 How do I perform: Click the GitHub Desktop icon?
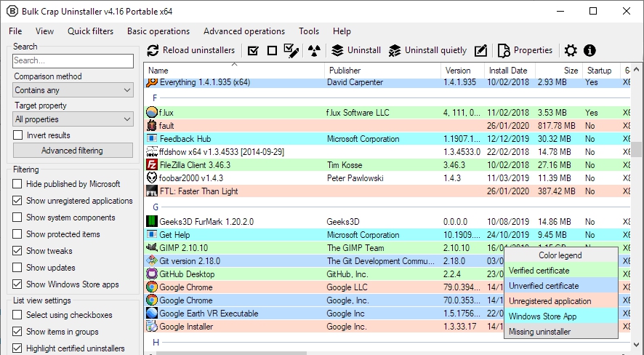152,274
